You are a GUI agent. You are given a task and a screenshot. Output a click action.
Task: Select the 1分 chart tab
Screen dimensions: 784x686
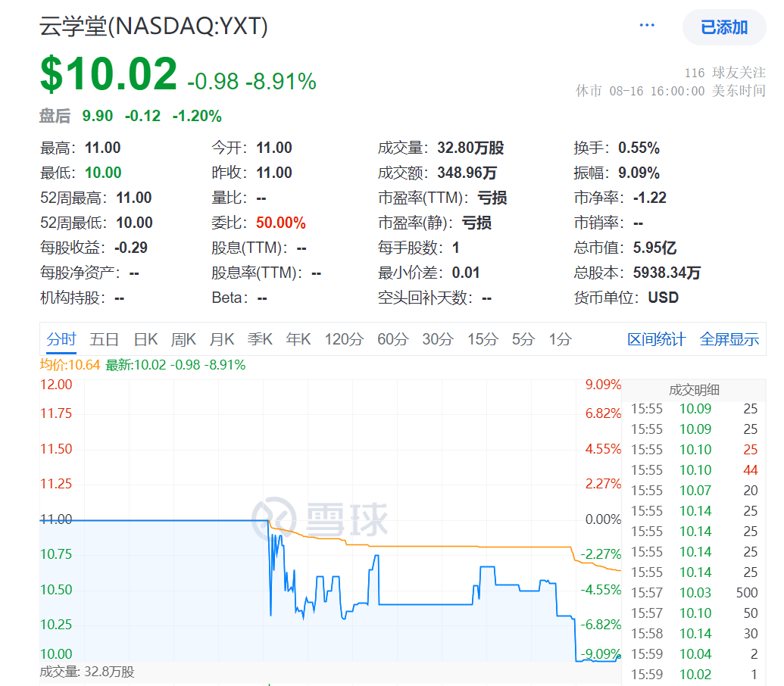coord(560,339)
